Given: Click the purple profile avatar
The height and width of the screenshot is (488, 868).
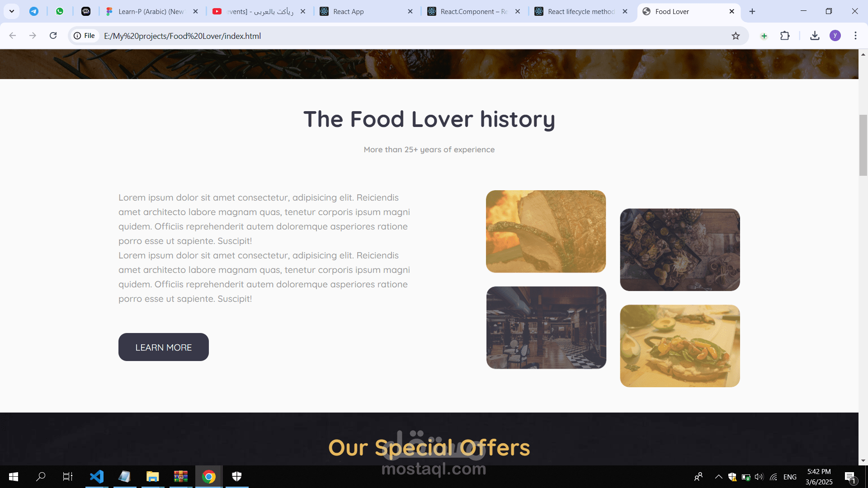Looking at the screenshot, I should [x=835, y=36].
